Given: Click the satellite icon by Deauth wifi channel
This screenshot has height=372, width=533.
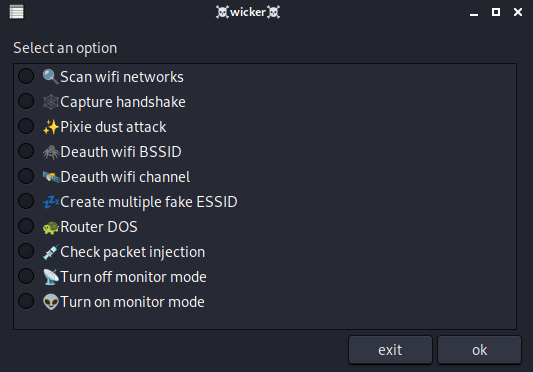Looking at the screenshot, I should (51, 177).
